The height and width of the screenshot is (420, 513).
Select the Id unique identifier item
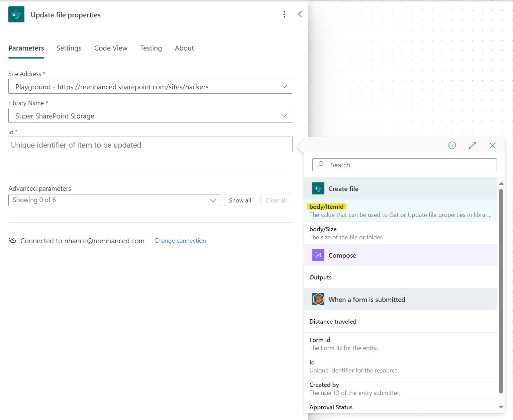click(401, 366)
